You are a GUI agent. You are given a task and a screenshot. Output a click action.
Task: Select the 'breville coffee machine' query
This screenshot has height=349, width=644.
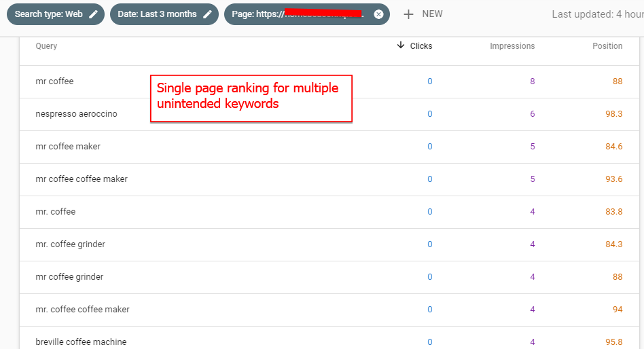click(81, 342)
